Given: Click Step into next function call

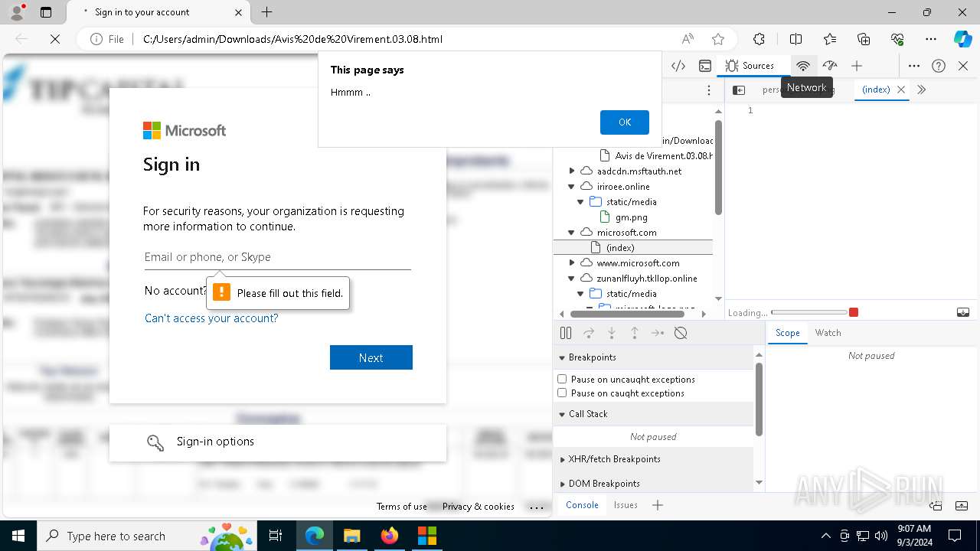Looking at the screenshot, I should coord(612,333).
